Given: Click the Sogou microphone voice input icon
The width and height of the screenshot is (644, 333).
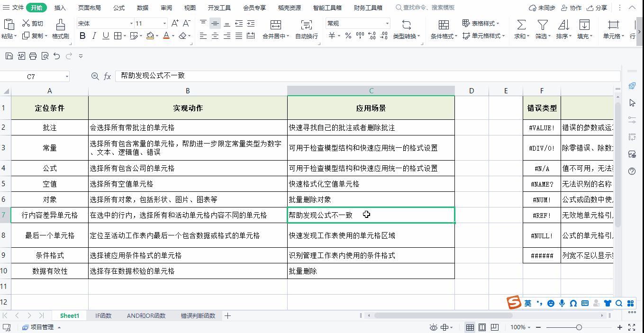Looking at the screenshot, I should pos(562,303).
